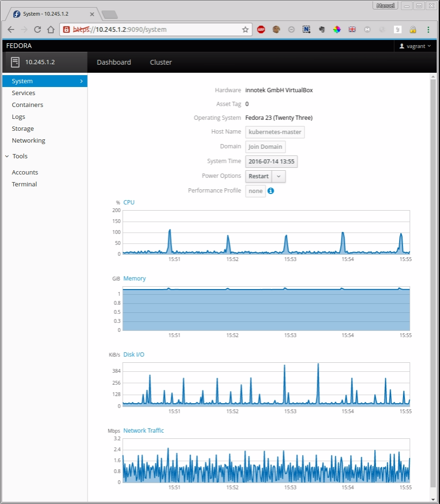The height and width of the screenshot is (504, 440).
Task: Open Logs in the sidebar
Action: (19, 116)
